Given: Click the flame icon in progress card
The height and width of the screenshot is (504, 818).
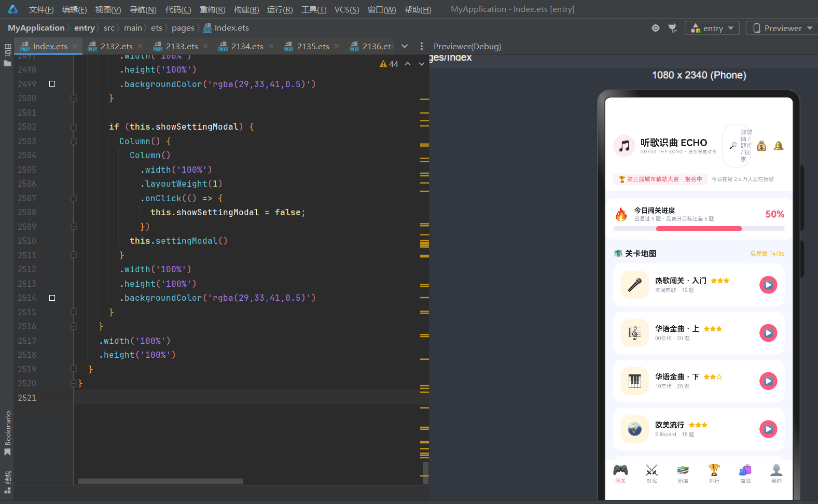Looking at the screenshot, I should tap(621, 214).
